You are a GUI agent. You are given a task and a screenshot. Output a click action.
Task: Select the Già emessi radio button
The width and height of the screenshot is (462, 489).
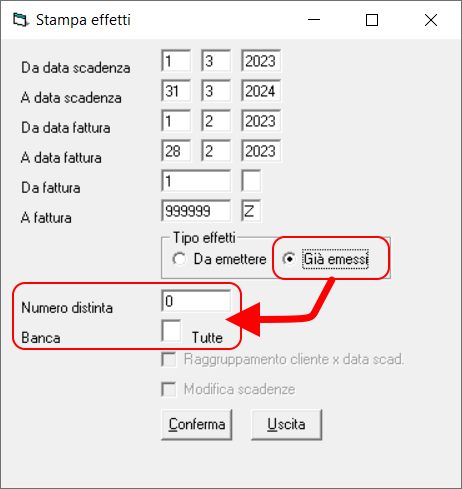coord(289,259)
